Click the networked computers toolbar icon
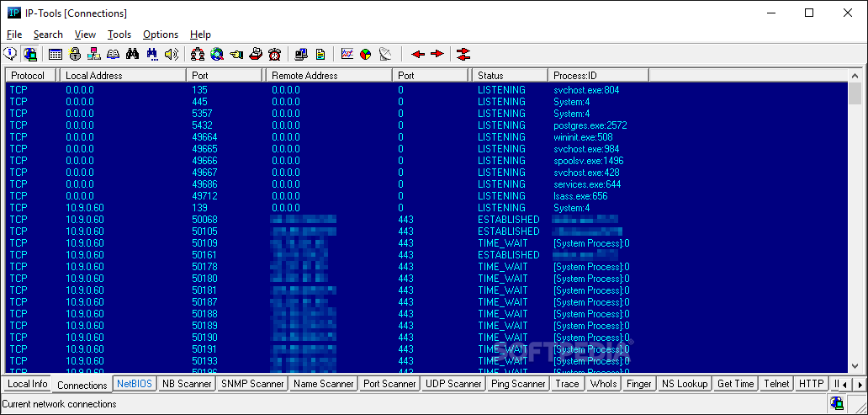The height and width of the screenshot is (415, 868). [x=93, y=54]
